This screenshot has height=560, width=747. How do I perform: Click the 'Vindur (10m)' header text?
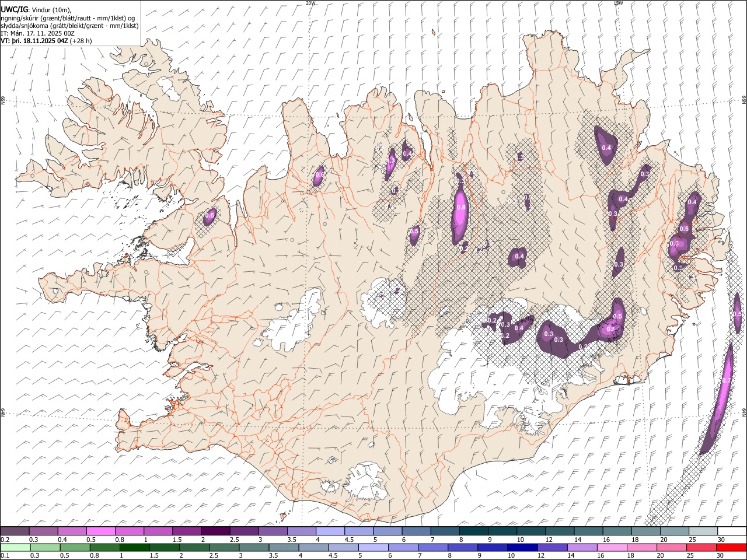click(x=52, y=9)
